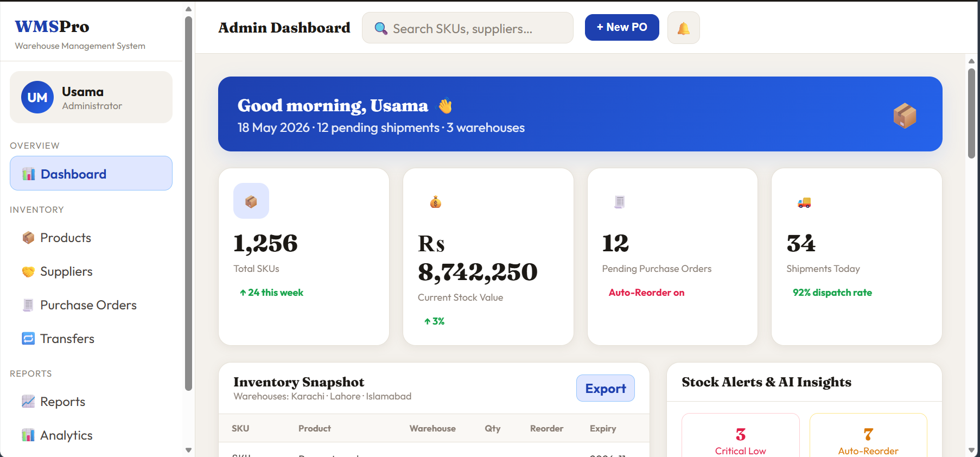Click the notification bell icon

[x=683, y=28]
